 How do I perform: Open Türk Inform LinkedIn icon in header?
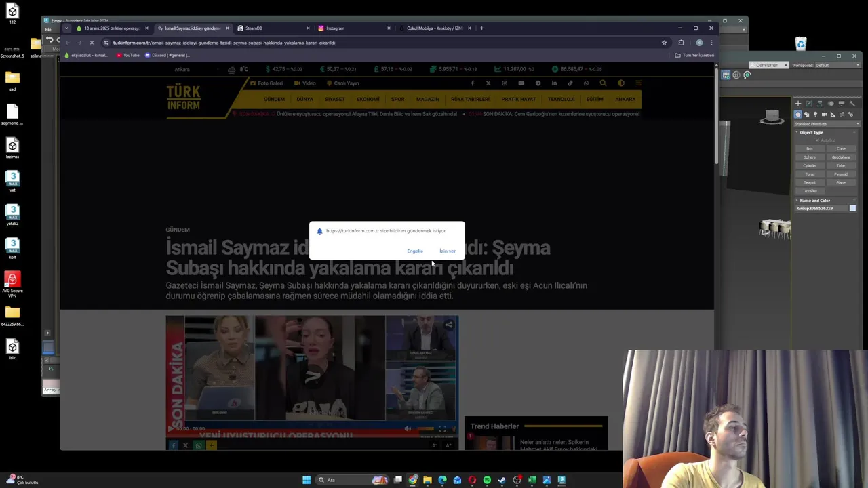[554, 83]
